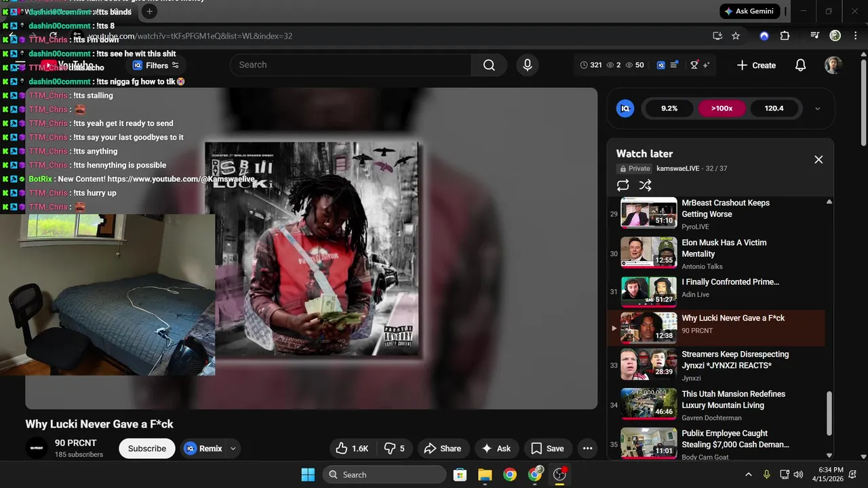Select Why Lucki Never Gave a F*ck playlist item

717,328
